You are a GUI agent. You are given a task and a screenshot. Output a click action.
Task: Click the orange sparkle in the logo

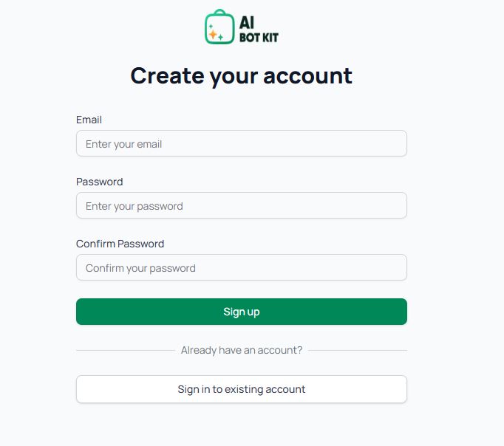tap(213, 34)
